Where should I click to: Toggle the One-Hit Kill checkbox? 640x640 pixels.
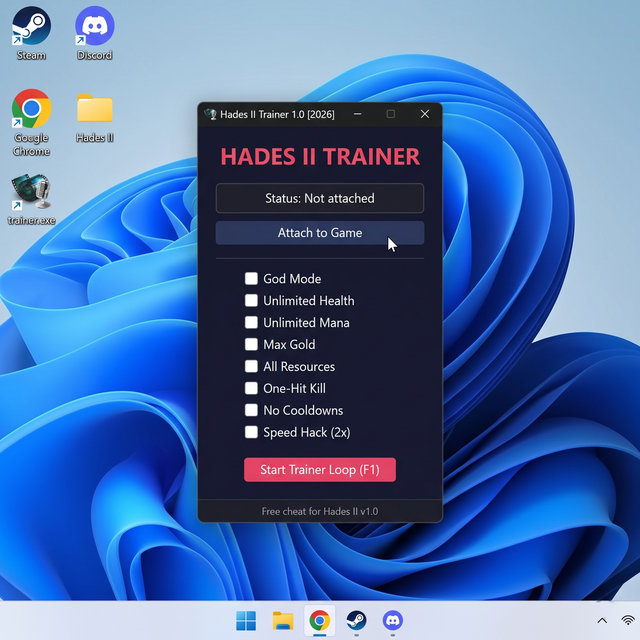(x=251, y=388)
